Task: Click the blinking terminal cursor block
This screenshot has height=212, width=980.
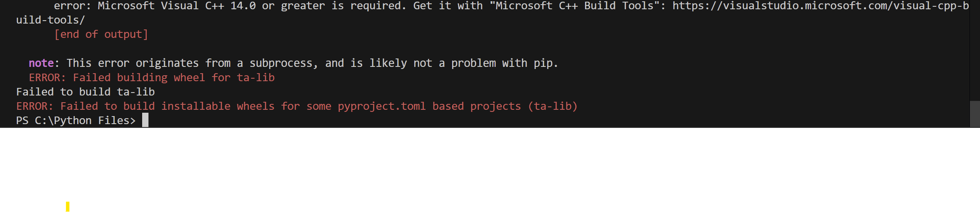Action: [x=145, y=120]
